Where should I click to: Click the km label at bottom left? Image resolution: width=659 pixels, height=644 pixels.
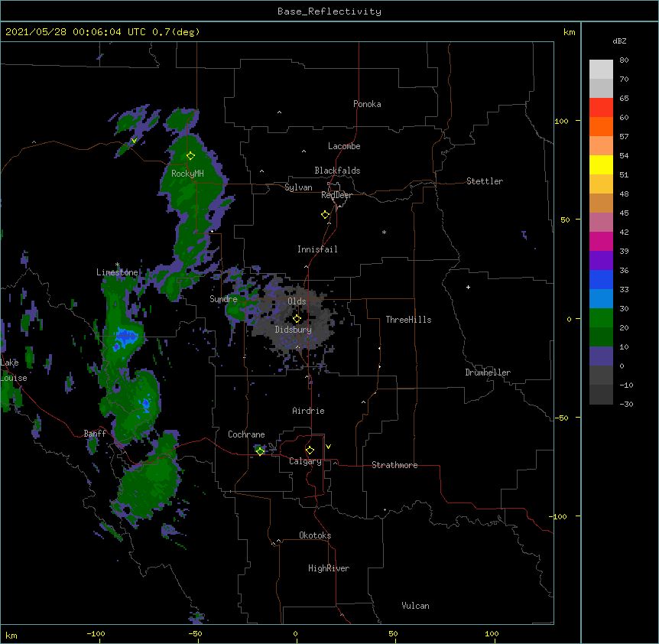pos(11,636)
